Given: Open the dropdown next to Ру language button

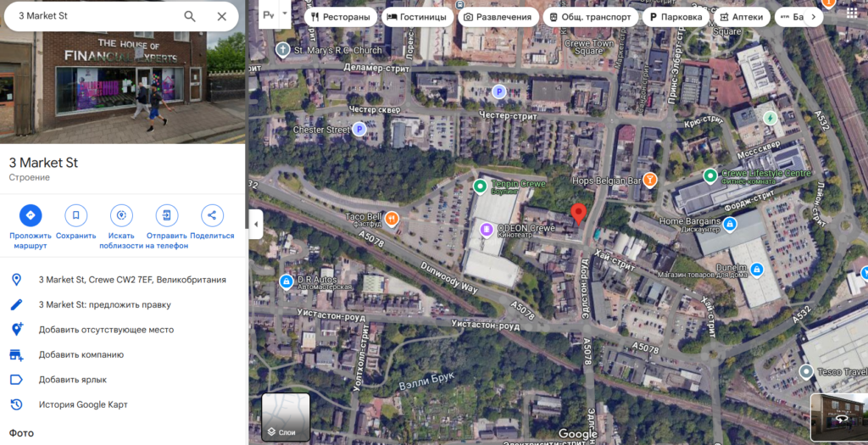Looking at the screenshot, I should tap(285, 14).
